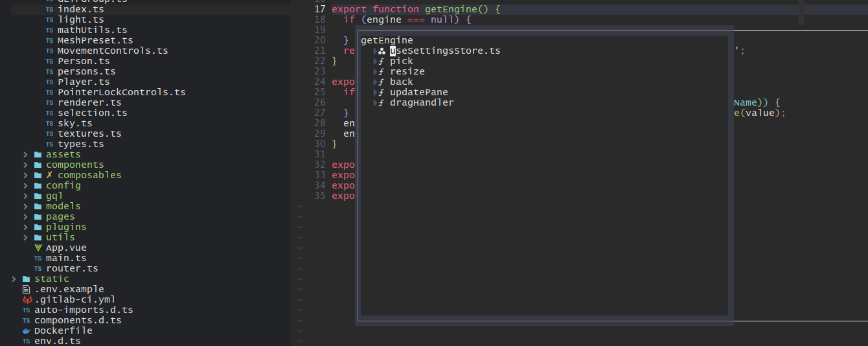The image size is (868, 346).
Task: Click the folder icon next to gql
Action: 38,196
